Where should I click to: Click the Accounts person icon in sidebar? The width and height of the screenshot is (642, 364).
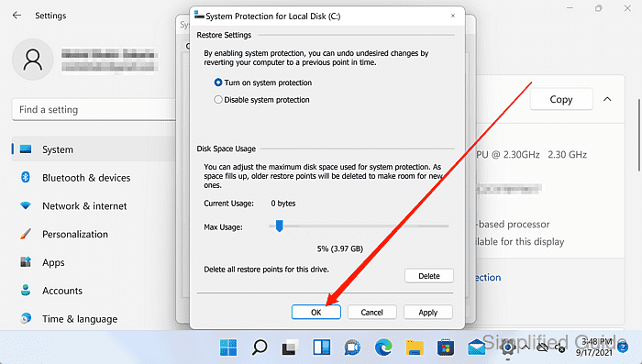(x=26, y=290)
